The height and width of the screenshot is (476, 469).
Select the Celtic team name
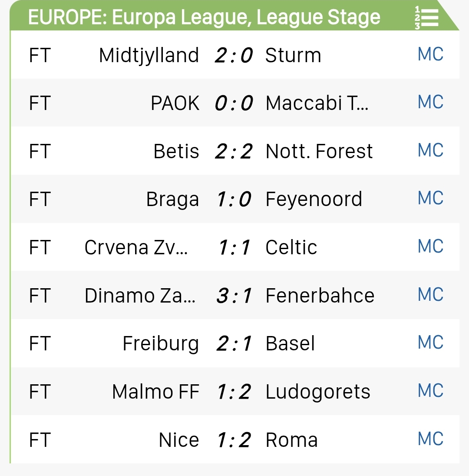tap(291, 248)
